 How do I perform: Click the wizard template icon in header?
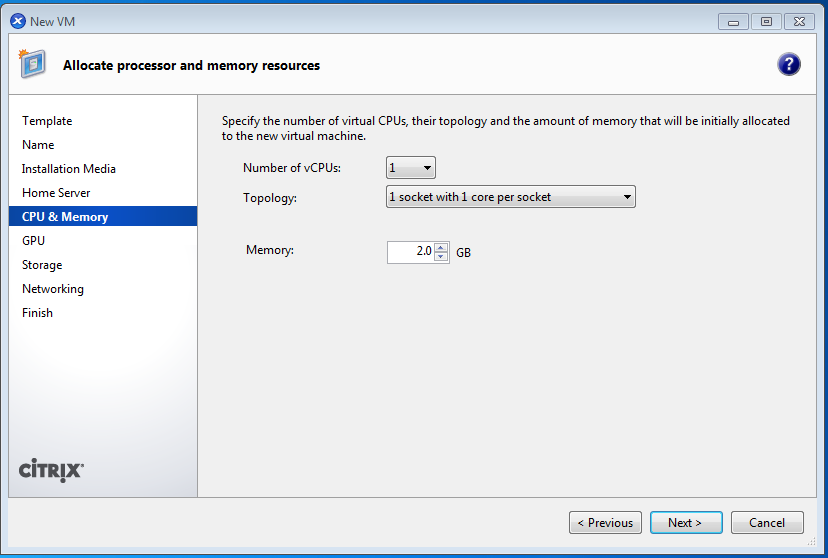[32, 64]
